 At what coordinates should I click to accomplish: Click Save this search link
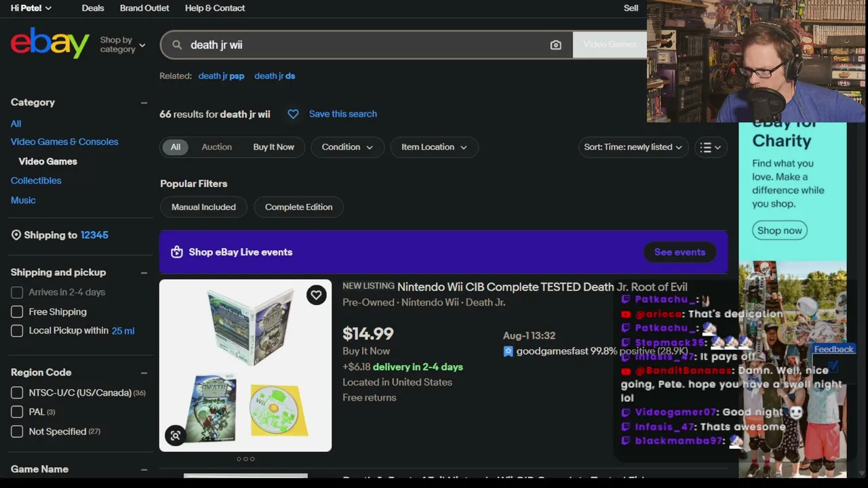coord(343,114)
